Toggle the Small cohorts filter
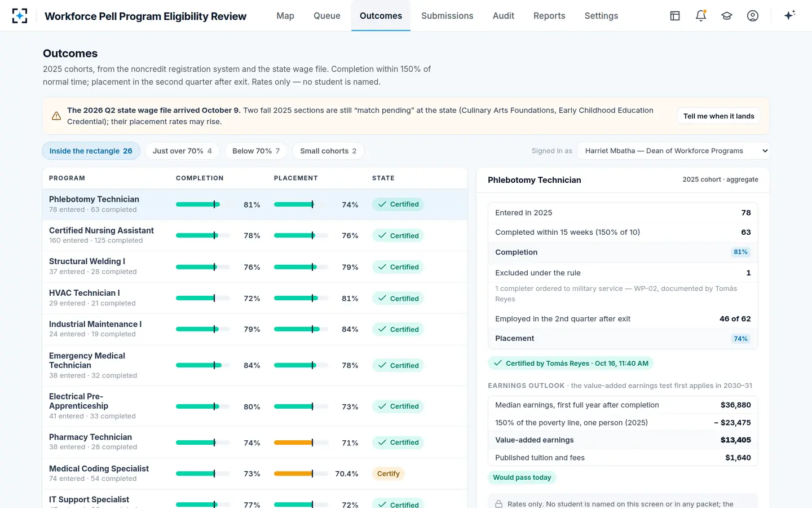The image size is (812, 508). [x=328, y=151]
